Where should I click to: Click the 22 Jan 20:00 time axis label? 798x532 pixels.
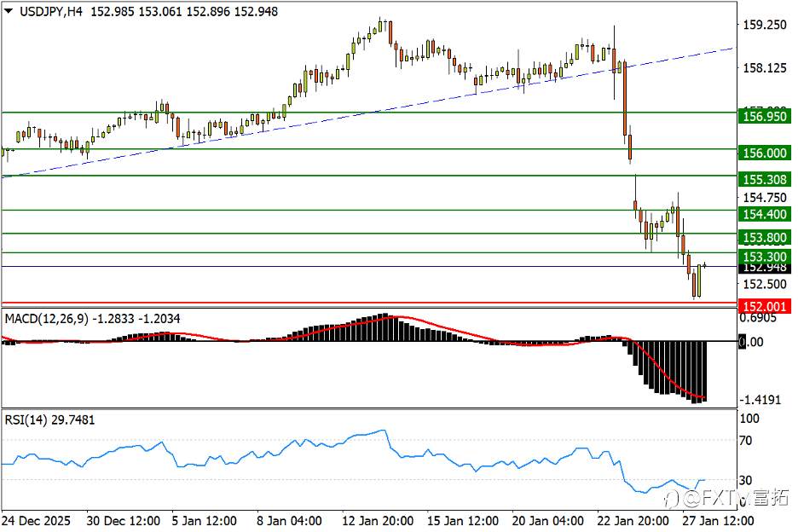(x=633, y=521)
